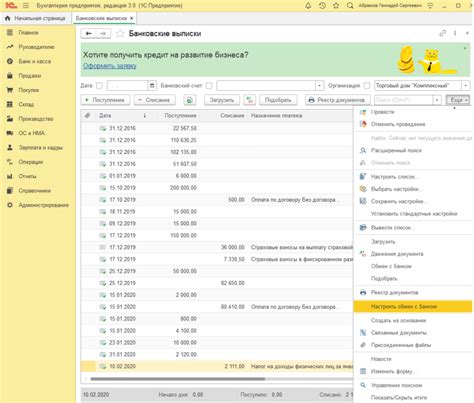Go back with the left arrow
The height and width of the screenshot is (403, 474).
tap(88, 33)
